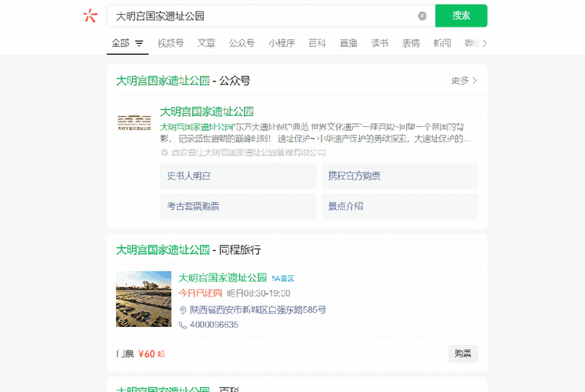Switch to the 直播 tab

coord(348,43)
